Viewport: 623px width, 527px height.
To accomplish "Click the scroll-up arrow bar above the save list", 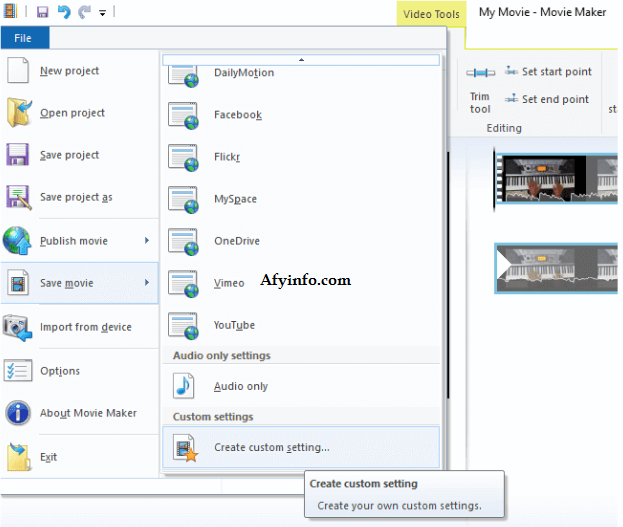I will click(301, 60).
